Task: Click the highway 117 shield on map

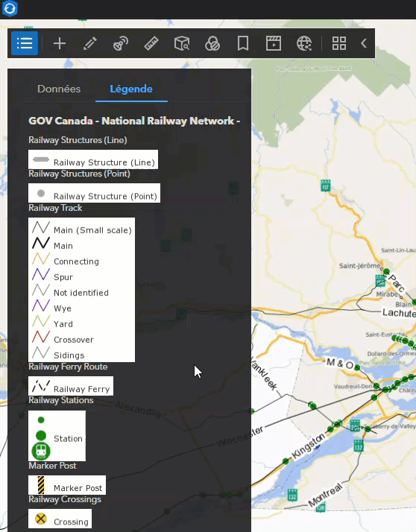Action: point(325,186)
